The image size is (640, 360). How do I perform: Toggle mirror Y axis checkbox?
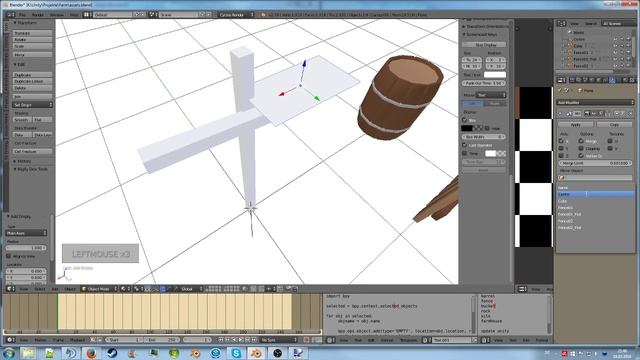click(x=561, y=148)
